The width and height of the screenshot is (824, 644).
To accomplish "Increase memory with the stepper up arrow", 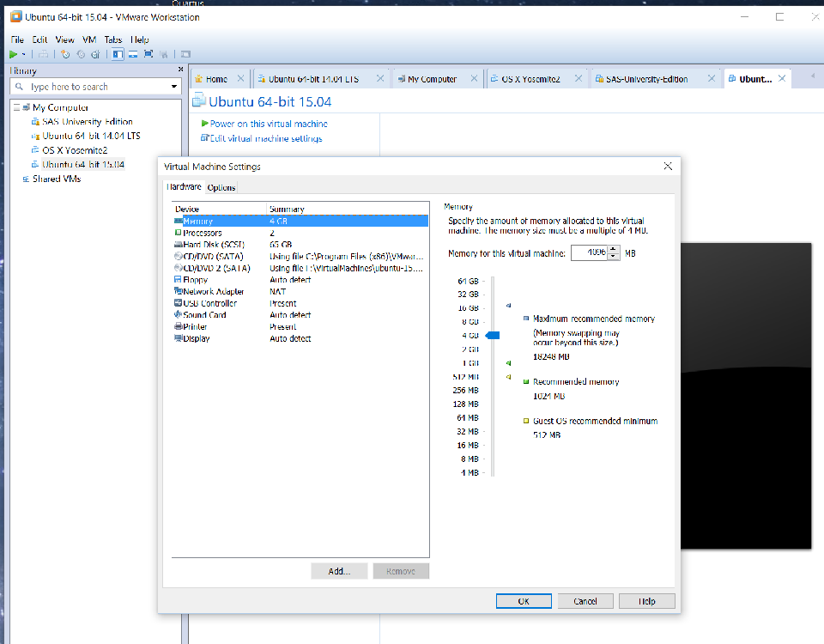I will (x=613, y=250).
